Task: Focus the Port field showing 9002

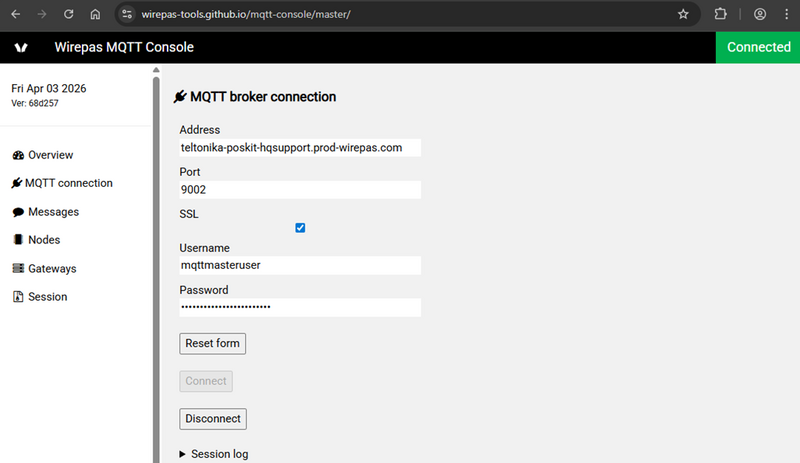Action: [300, 190]
